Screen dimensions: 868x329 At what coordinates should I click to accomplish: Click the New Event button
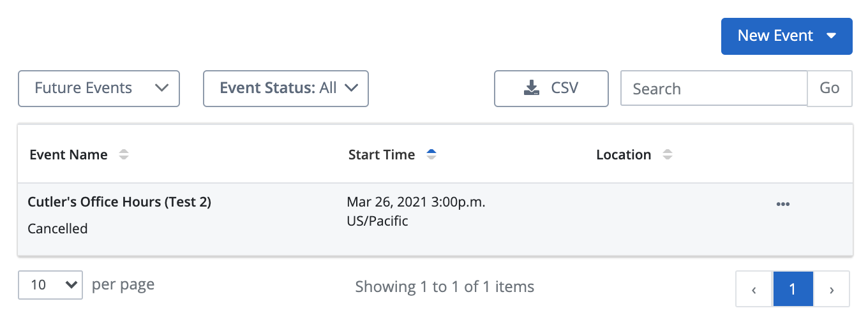(x=786, y=36)
